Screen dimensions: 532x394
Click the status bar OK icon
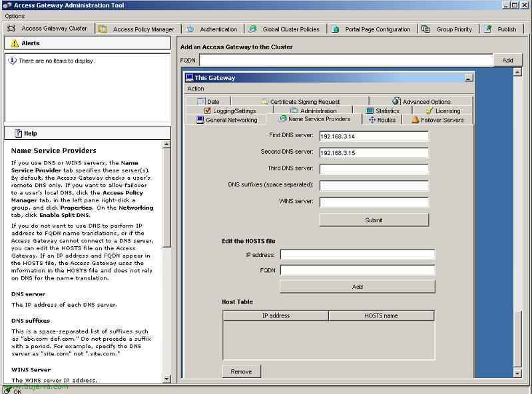click(x=7, y=390)
